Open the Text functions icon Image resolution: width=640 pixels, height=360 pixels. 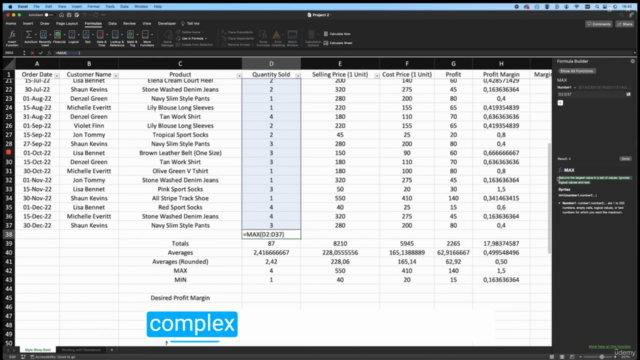pos(87,35)
